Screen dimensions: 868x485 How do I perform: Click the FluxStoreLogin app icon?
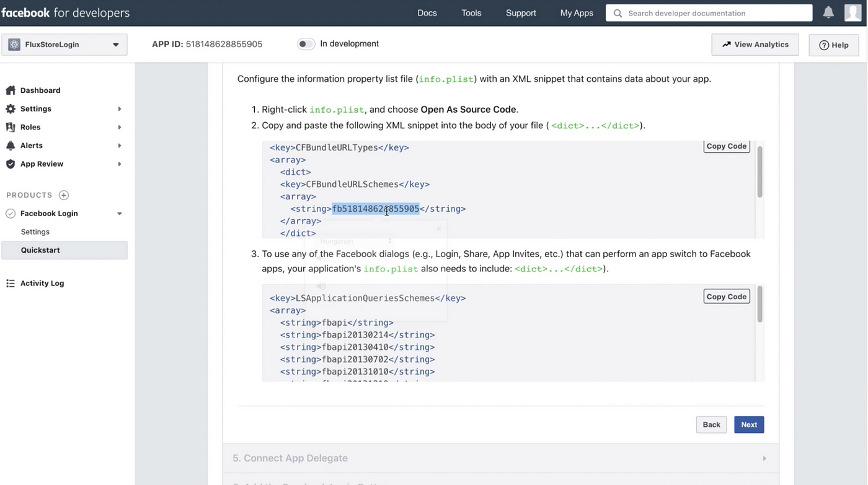tap(14, 45)
